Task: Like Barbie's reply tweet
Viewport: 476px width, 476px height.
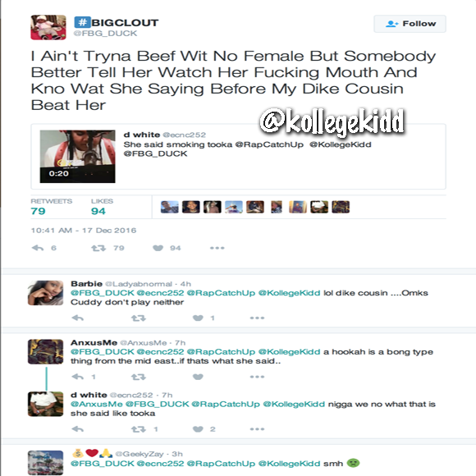Action: (198, 318)
